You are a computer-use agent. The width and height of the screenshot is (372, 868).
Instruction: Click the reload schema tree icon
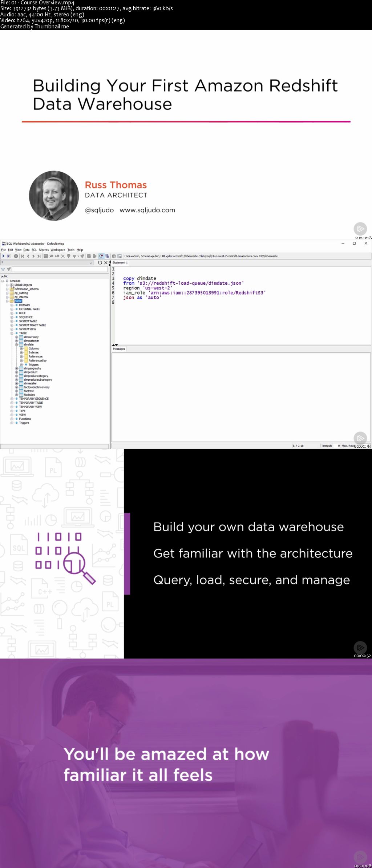click(x=100, y=263)
